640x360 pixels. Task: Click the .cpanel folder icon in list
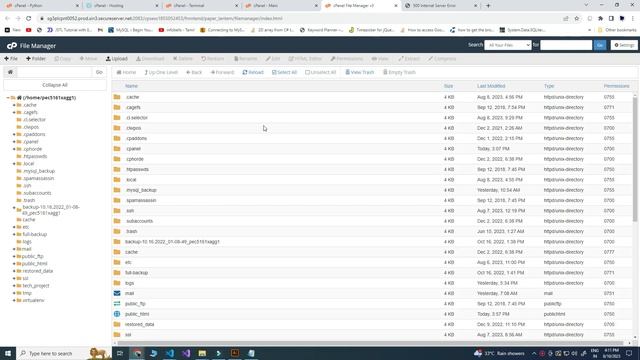[117, 149]
